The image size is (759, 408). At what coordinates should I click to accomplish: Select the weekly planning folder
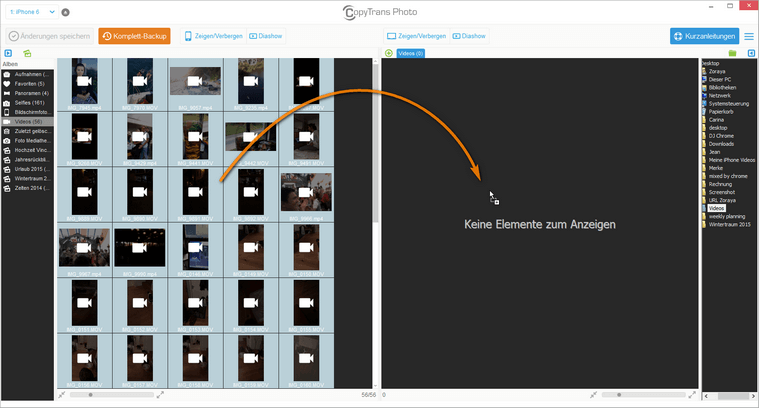click(x=727, y=216)
